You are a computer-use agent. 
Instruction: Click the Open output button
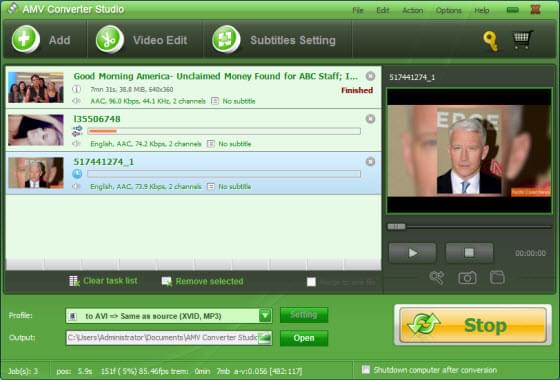(304, 338)
